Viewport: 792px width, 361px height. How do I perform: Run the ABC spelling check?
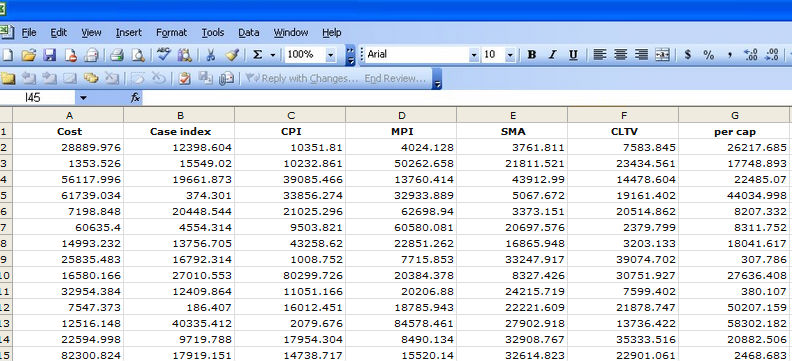click(x=164, y=55)
